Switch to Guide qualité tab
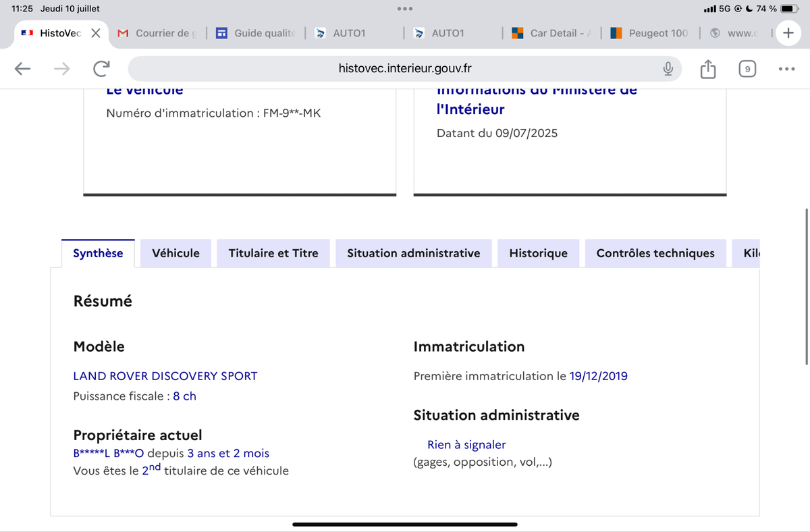The width and height of the screenshot is (810, 532). (256, 33)
